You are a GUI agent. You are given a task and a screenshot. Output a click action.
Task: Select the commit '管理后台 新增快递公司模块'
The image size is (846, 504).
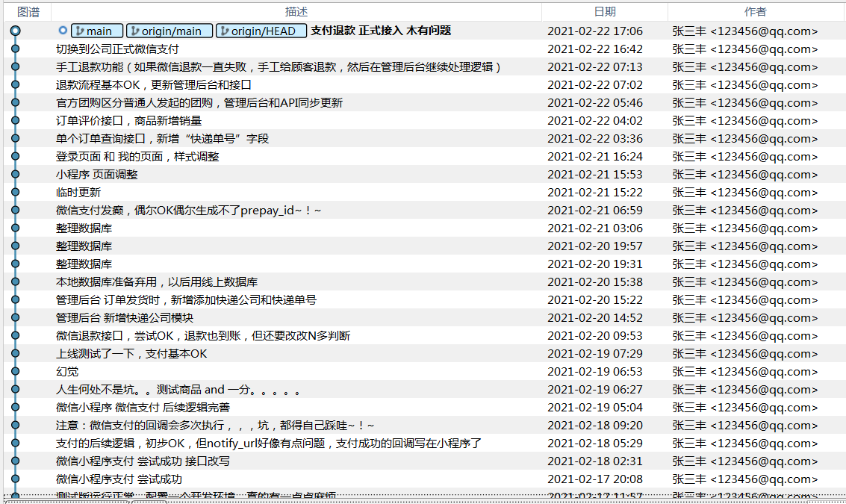[125, 318]
